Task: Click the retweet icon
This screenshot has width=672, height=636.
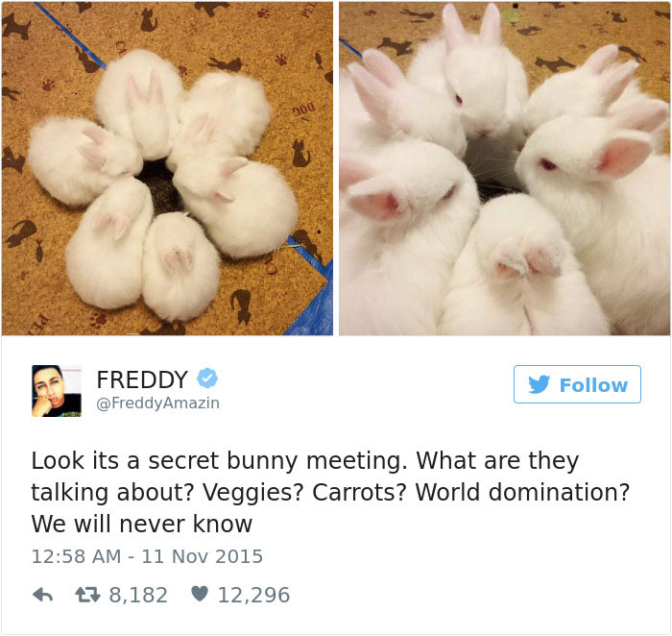Action: [x=88, y=595]
